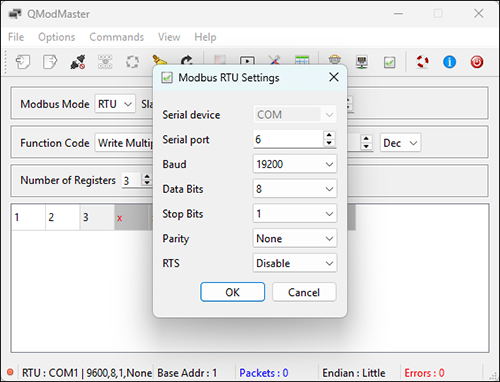Click the Serial port input field
The height and width of the screenshot is (382, 500).
[288, 139]
